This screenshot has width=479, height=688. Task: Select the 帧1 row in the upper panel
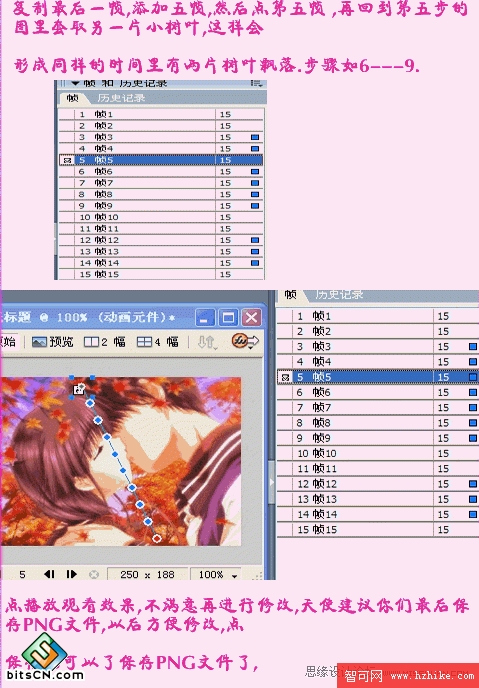click(161, 115)
